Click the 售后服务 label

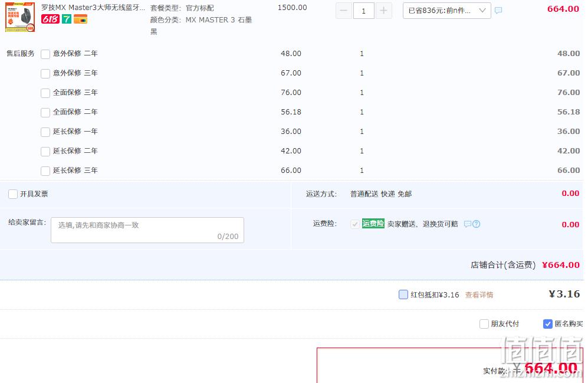click(x=20, y=54)
